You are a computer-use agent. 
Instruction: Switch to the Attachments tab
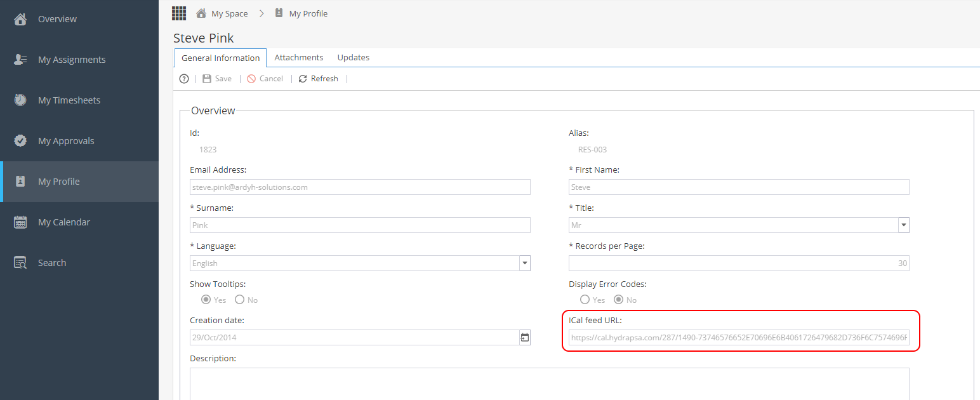(299, 57)
